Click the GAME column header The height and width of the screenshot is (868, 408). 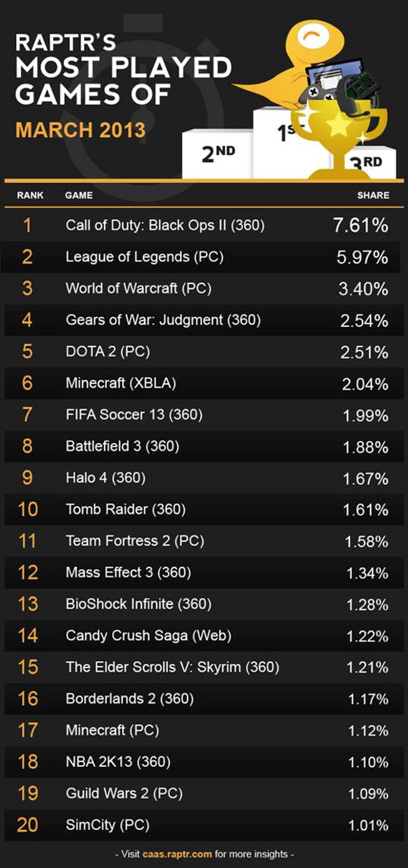point(78,195)
